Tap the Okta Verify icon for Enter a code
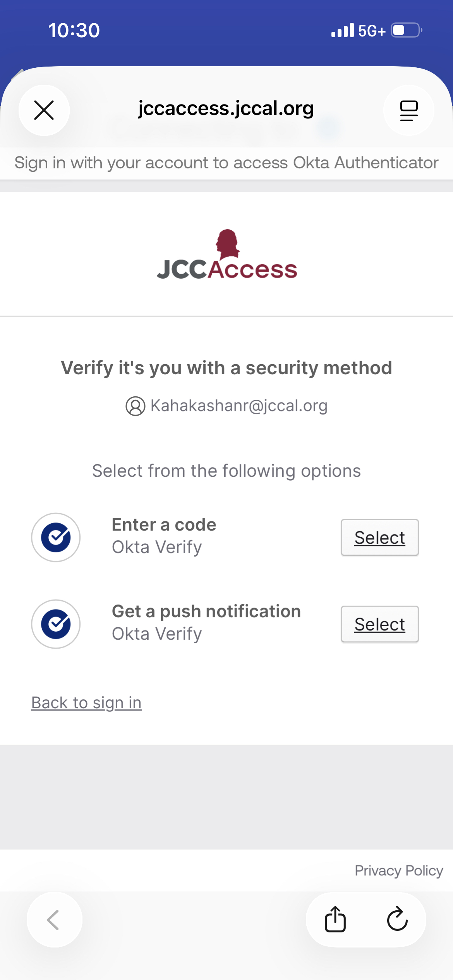The width and height of the screenshot is (453, 980). click(56, 537)
